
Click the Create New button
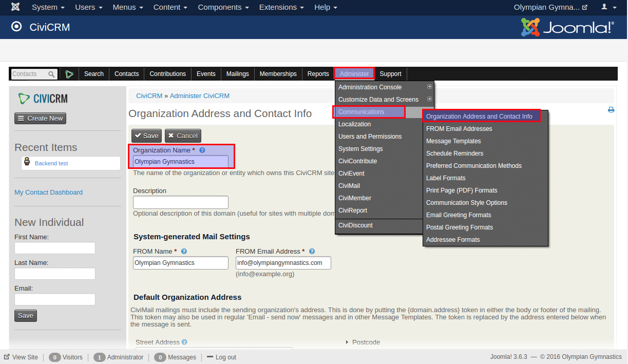click(40, 118)
